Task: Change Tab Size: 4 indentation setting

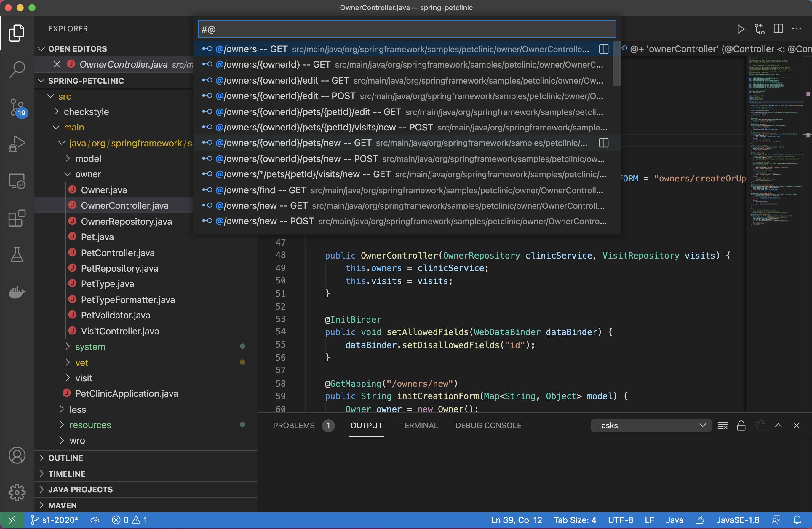Action: coord(575,520)
